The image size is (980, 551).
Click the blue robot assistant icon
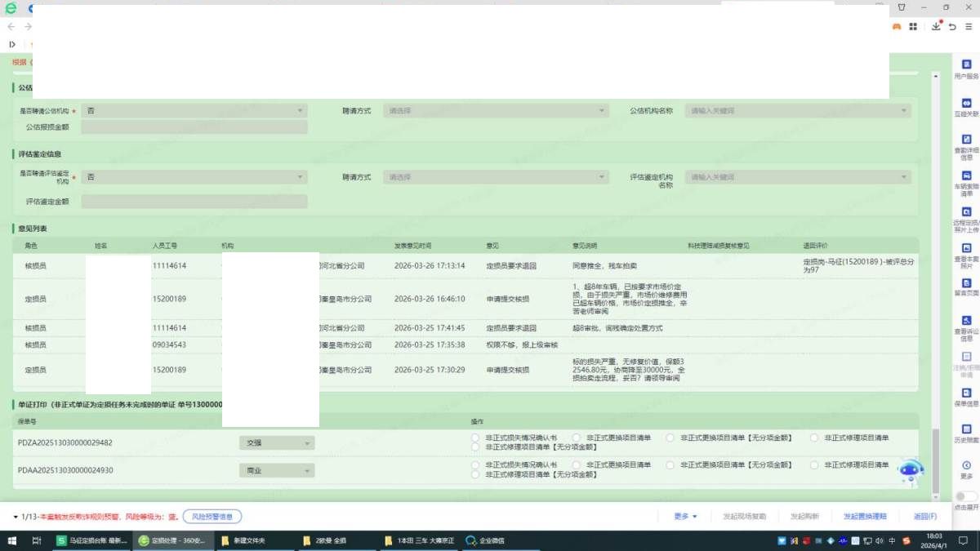[x=911, y=470]
